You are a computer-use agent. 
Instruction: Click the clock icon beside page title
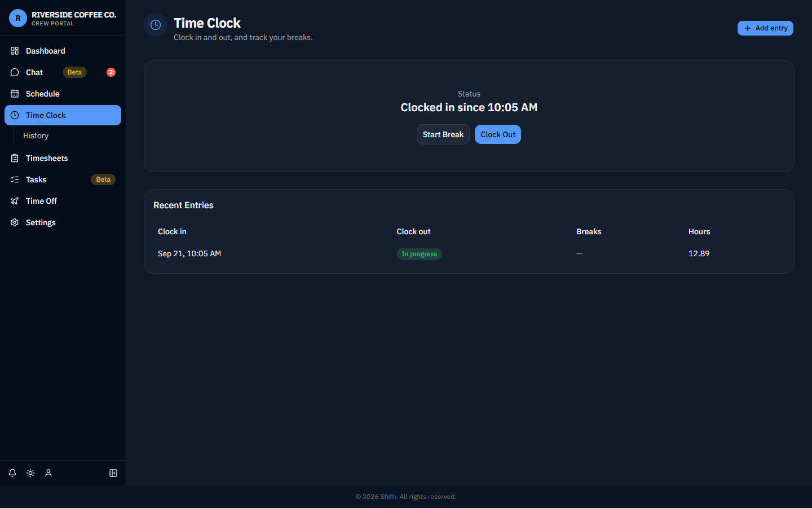click(x=156, y=25)
